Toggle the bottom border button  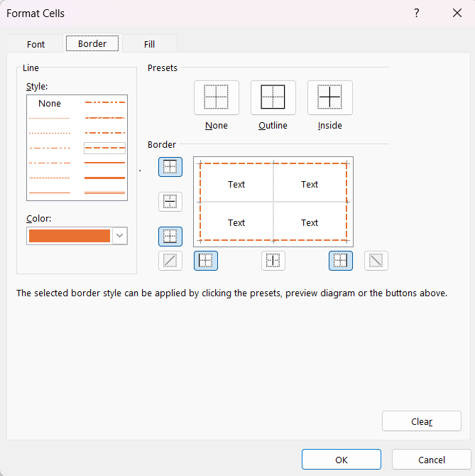click(170, 236)
